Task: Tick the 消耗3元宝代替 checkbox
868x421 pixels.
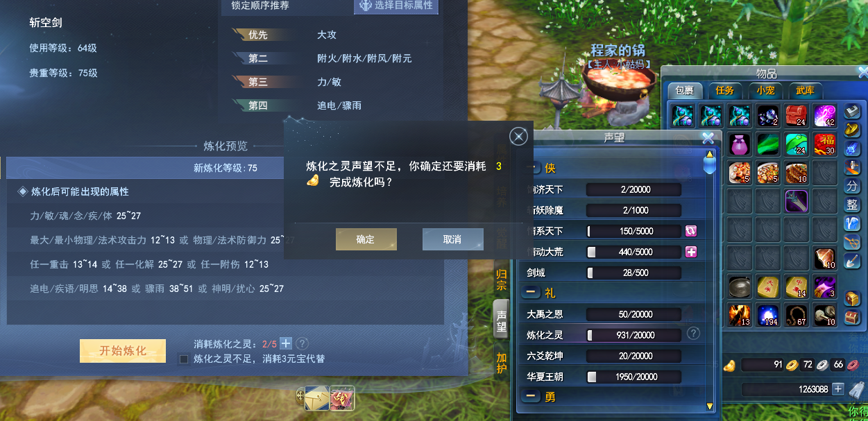Action: click(x=184, y=359)
